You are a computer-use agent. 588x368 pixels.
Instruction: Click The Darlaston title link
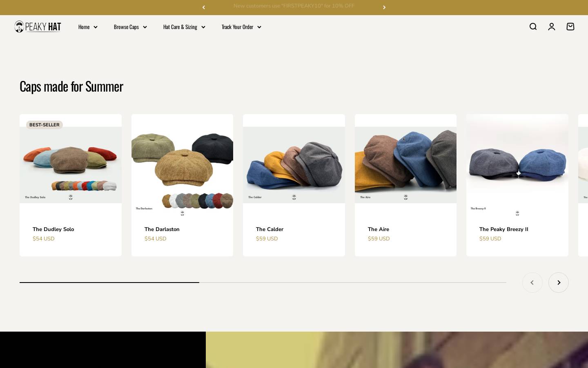pyautogui.click(x=162, y=229)
